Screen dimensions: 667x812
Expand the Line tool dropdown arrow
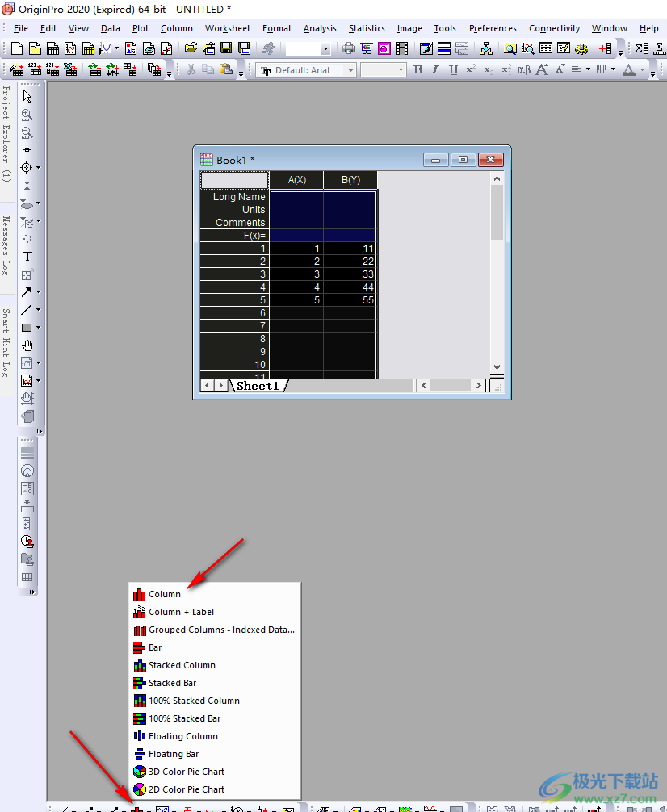pos(38,310)
